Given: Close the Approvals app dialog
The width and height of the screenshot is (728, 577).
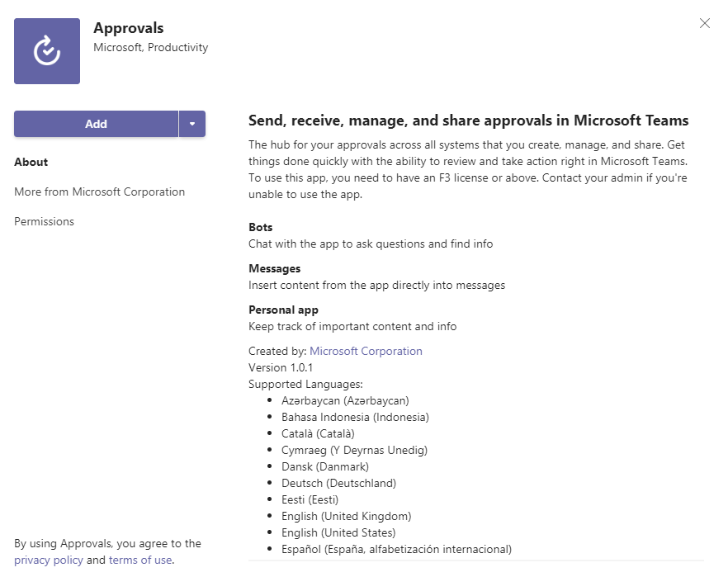Looking at the screenshot, I should (x=704, y=23).
